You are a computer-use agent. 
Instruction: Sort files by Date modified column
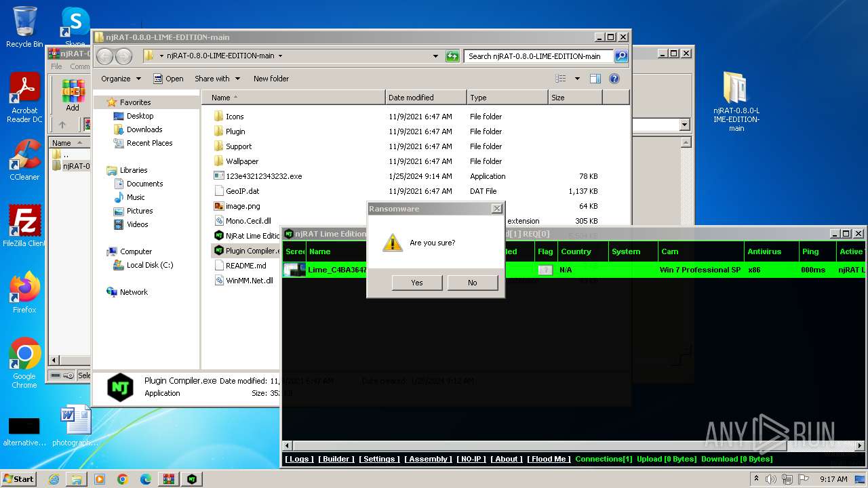tap(426, 98)
